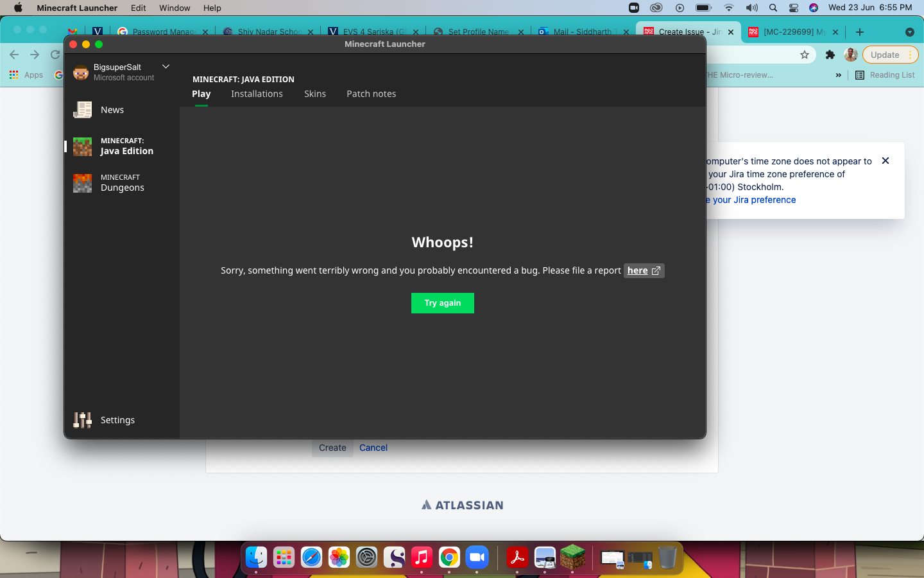Click the battery status icon
This screenshot has height=578, width=924.
point(704,8)
